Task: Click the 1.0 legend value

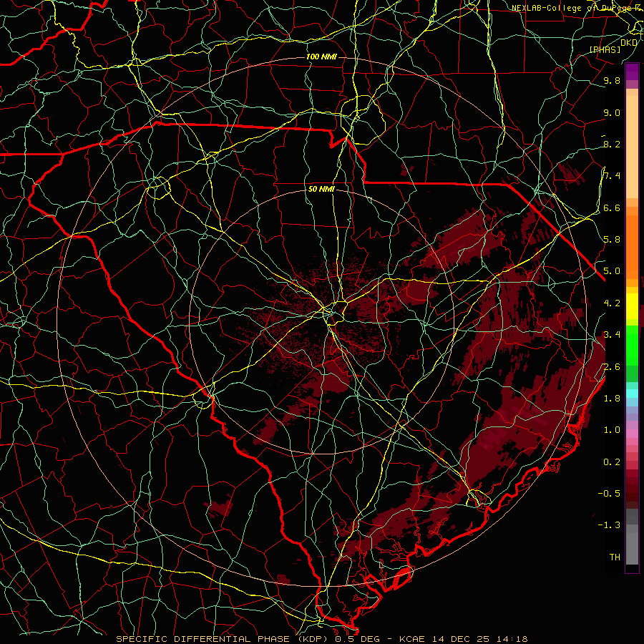Action: click(x=612, y=430)
